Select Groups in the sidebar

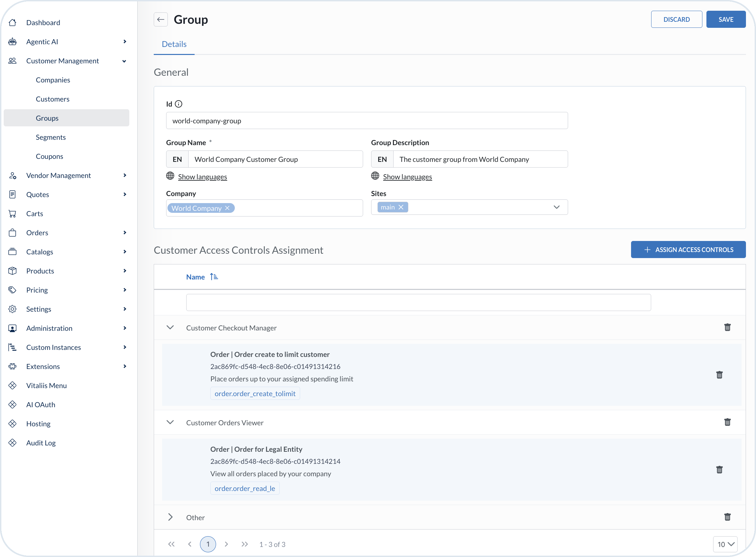[66, 118]
